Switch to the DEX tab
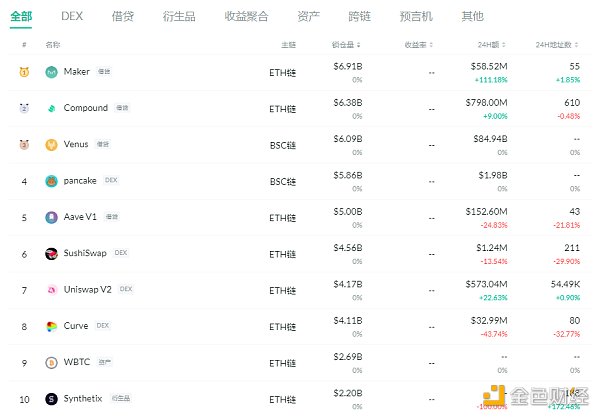 pyautogui.click(x=72, y=16)
